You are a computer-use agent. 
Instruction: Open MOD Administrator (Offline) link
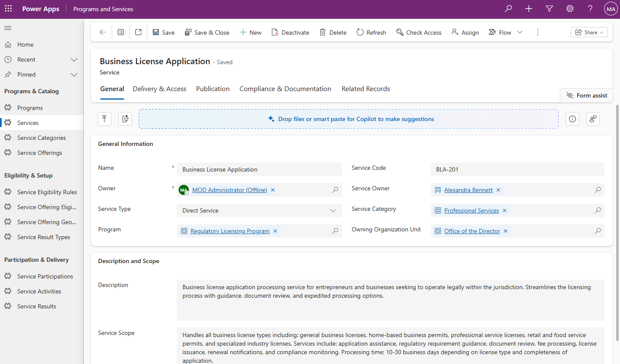pos(230,190)
